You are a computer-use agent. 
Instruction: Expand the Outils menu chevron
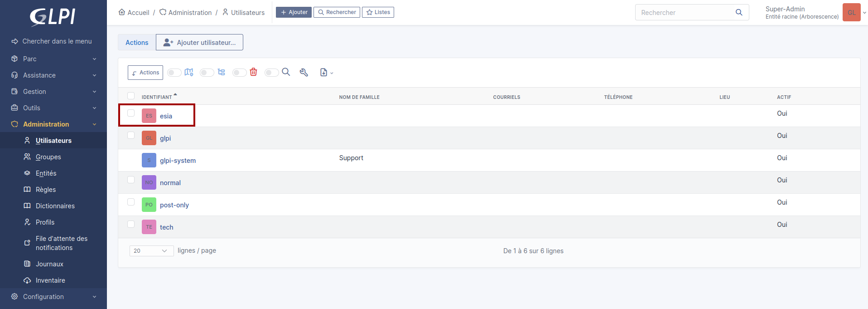tap(95, 108)
